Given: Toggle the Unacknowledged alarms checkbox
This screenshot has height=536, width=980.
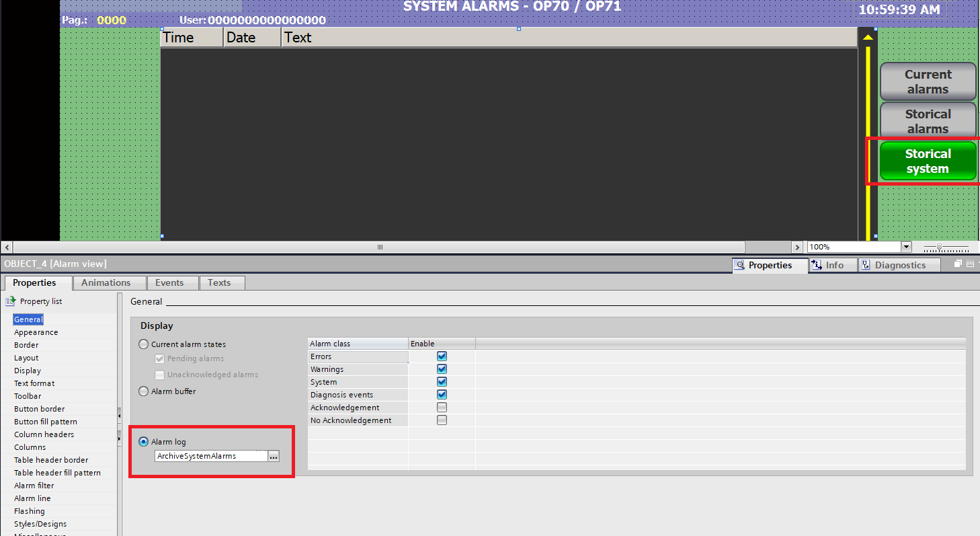Looking at the screenshot, I should pyautogui.click(x=160, y=375).
